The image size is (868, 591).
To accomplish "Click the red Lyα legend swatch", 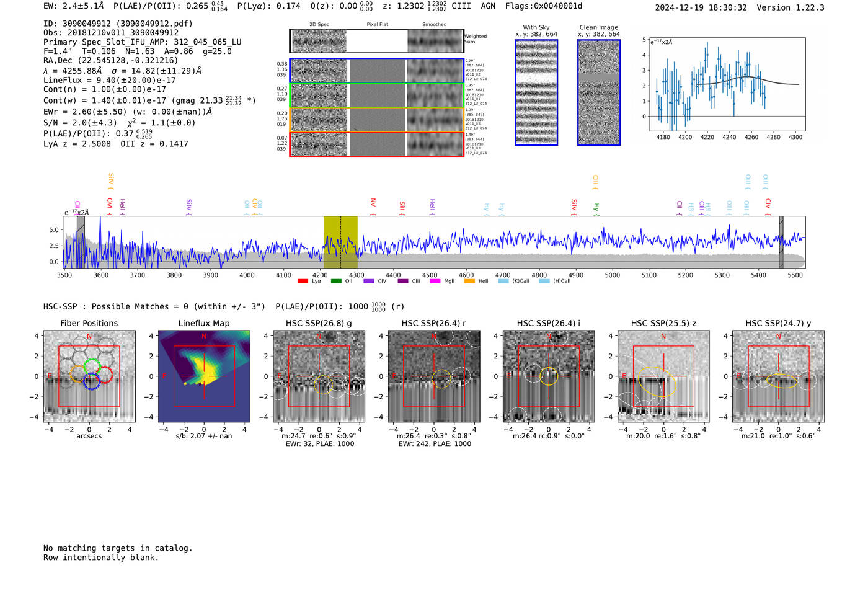I will pos(303,281).
